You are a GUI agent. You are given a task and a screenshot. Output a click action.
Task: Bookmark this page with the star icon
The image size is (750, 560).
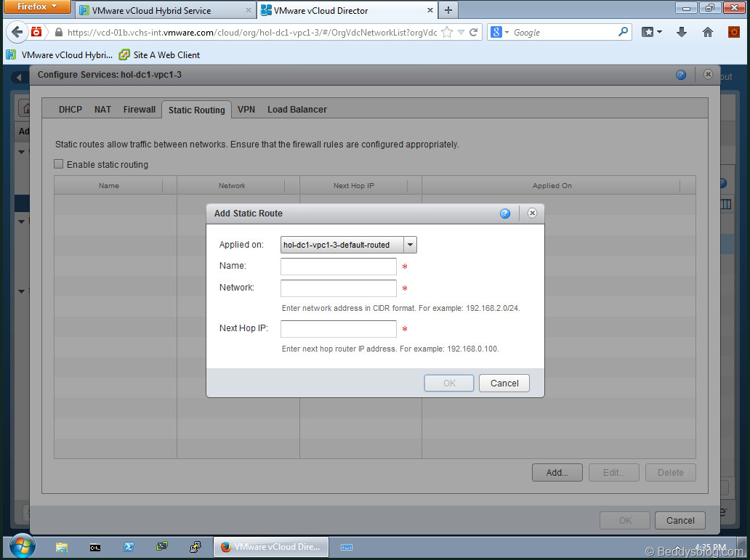pyautogui.click(x=447, y=32)
